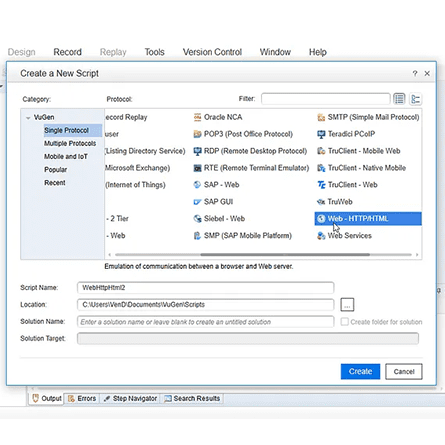Image resolution: width=445 pixels, height=445 pixels.
Task: Select the SMP (SAP Mobile Platform) icon
Action: click(197, 236)
